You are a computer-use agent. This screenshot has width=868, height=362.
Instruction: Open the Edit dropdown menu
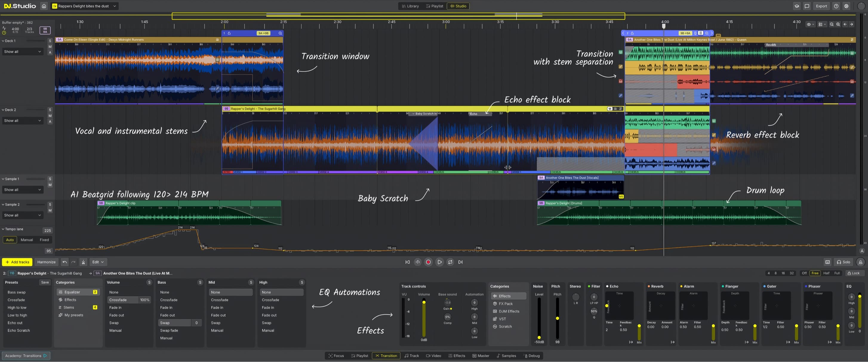[x=98, y=262]
